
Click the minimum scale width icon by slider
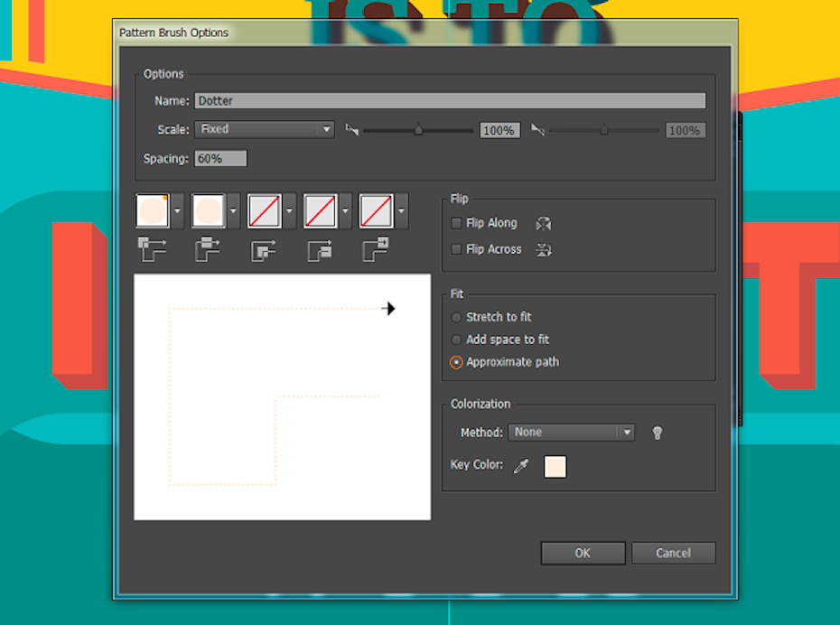point(352,130)
